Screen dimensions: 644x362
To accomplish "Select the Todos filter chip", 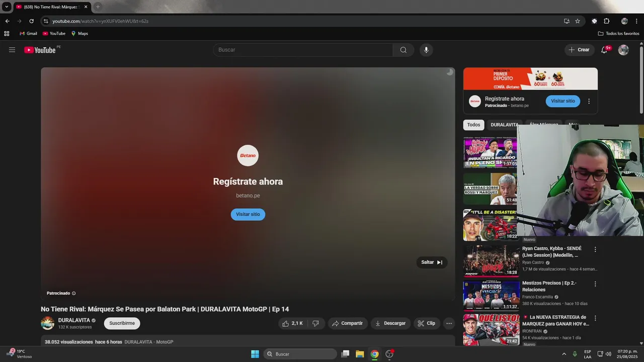I will click(473, 125).
